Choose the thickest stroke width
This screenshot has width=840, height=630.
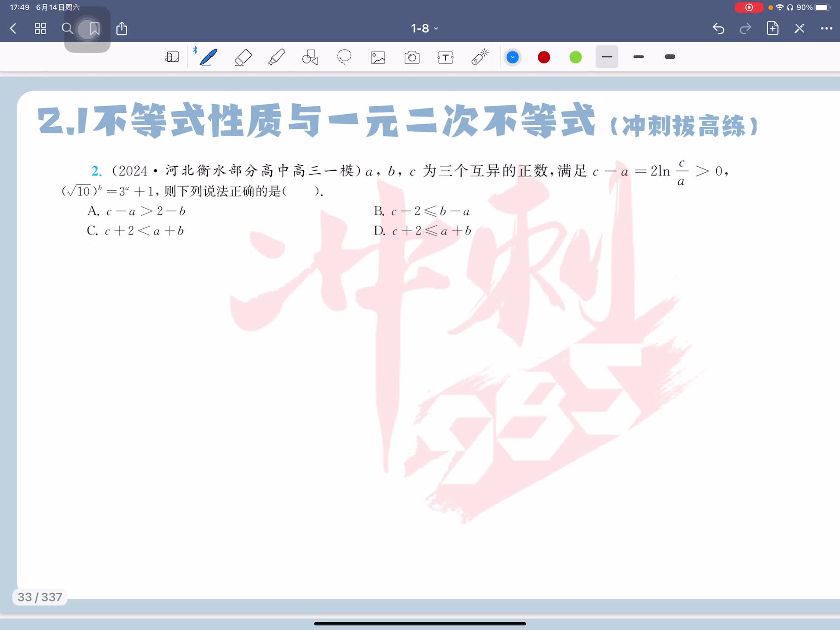(670, 57)
